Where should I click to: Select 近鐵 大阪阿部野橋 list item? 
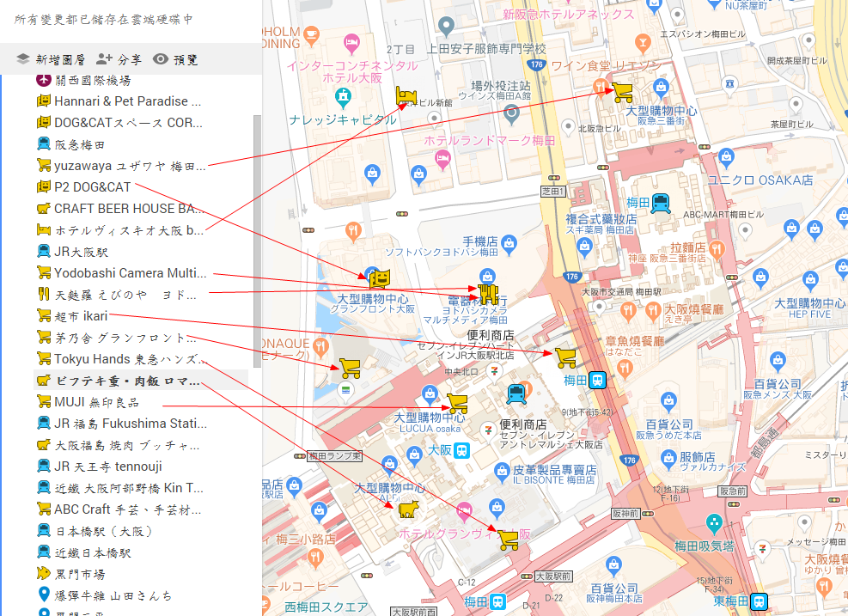click(120, 488)
